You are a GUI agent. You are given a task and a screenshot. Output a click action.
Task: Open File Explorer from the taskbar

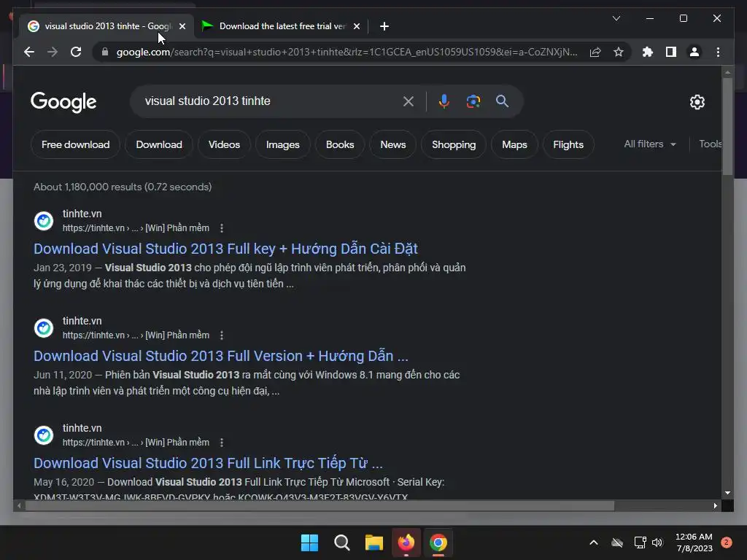pos(374,542)
